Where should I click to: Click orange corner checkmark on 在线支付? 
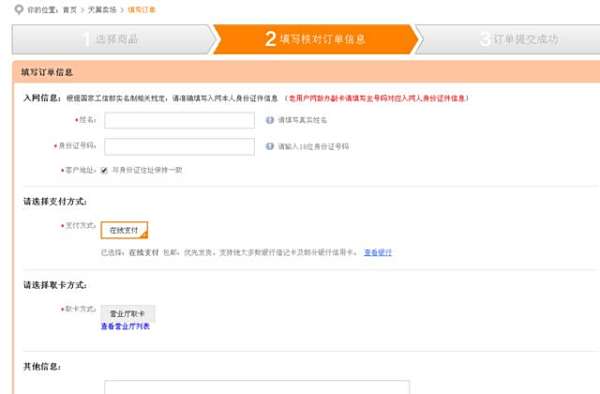[143, 235]
